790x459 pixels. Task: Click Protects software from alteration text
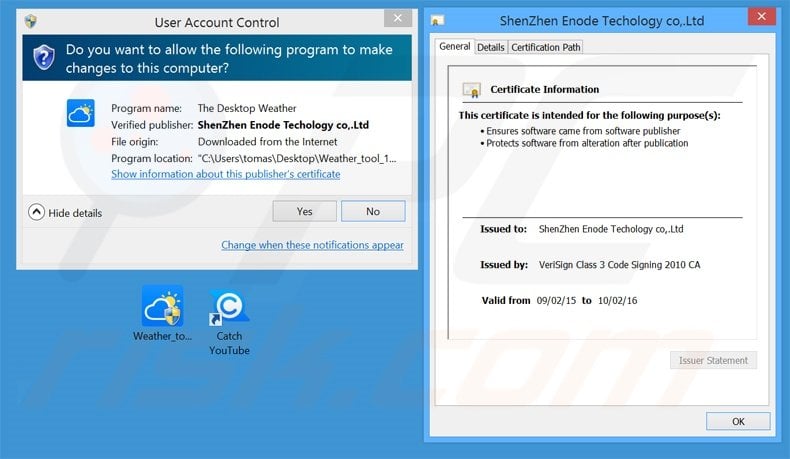click(x=587, y=143)
